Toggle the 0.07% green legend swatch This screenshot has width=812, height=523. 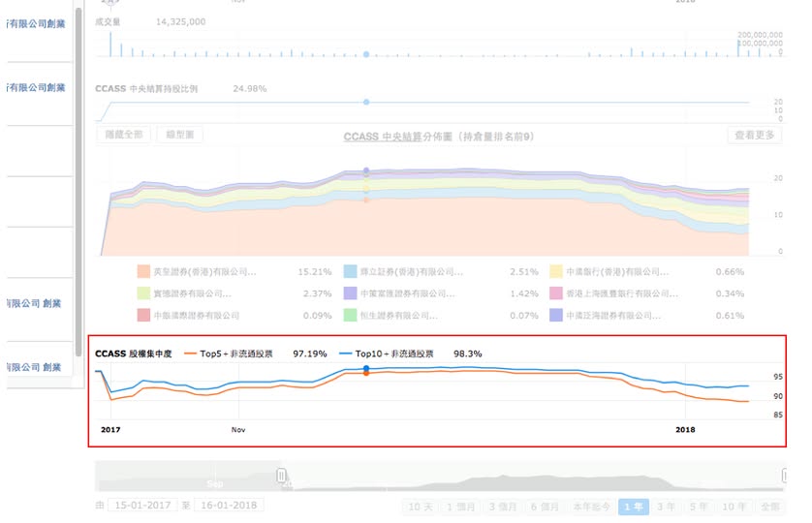click(x=350, y=315)
